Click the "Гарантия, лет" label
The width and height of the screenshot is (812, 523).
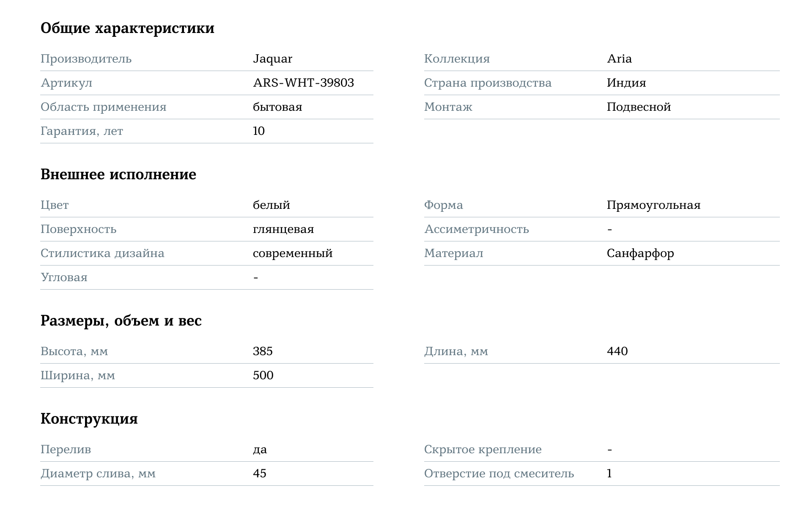coord(82,131)
